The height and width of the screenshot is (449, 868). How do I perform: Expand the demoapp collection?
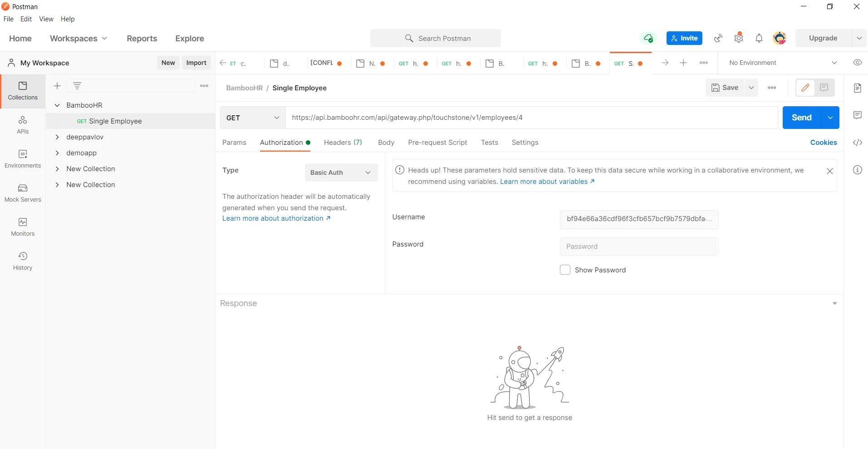coord(57,153)
